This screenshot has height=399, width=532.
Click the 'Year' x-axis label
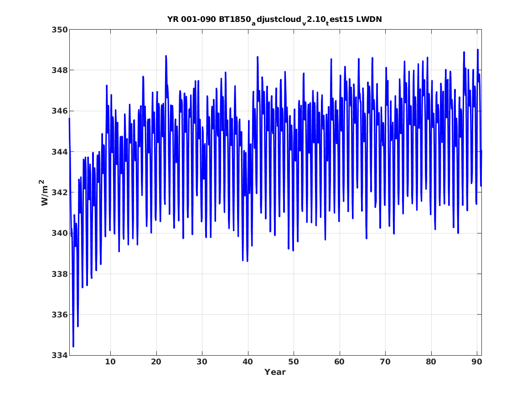pyautogui.click(x=275, y=372)
